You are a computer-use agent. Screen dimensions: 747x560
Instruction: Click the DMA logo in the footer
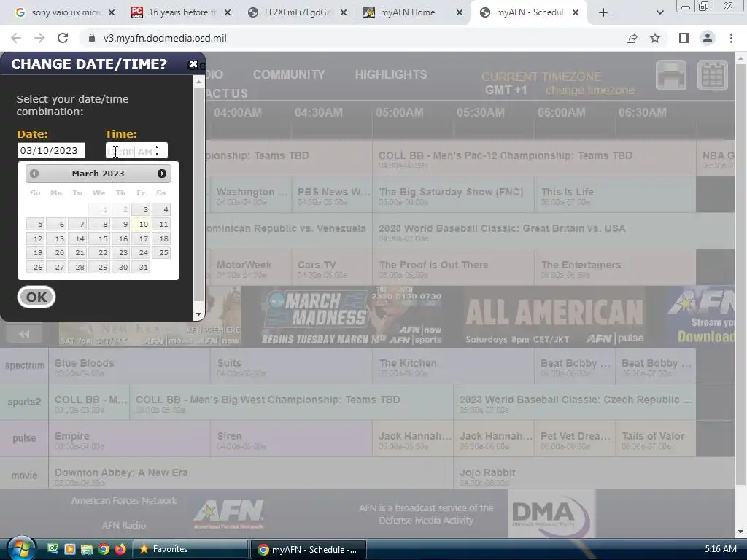click(x=551, y=516)
